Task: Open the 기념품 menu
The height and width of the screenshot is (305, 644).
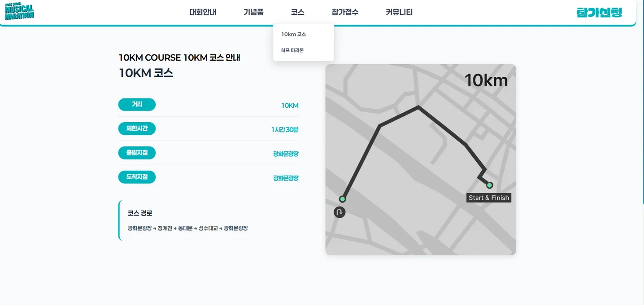Action: pyautogui.click(x=253, y=13)
